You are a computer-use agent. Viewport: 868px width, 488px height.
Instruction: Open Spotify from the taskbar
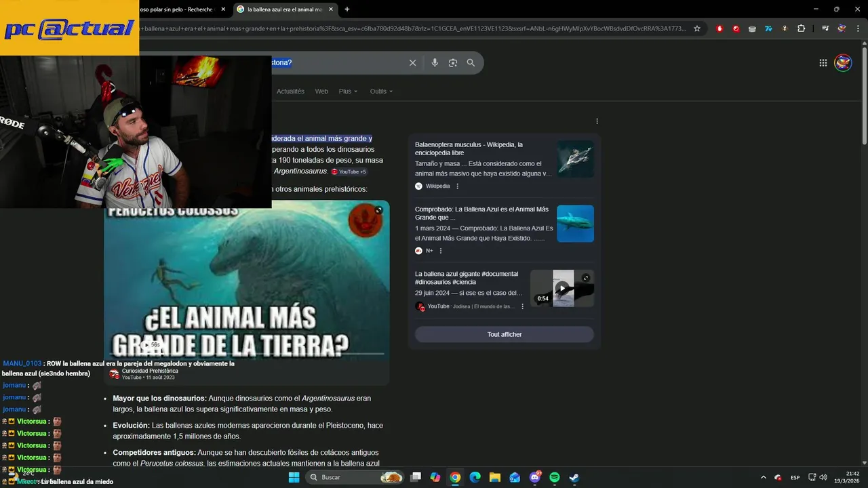pos(555,477)
